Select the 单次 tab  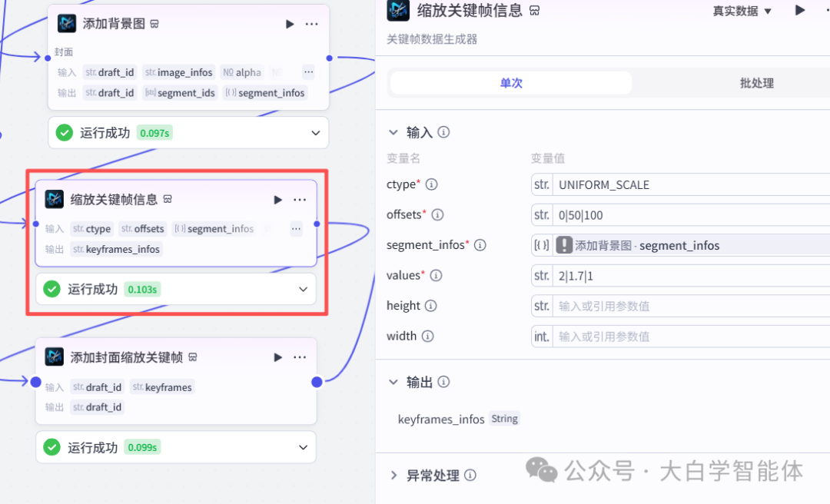[510, 82]
